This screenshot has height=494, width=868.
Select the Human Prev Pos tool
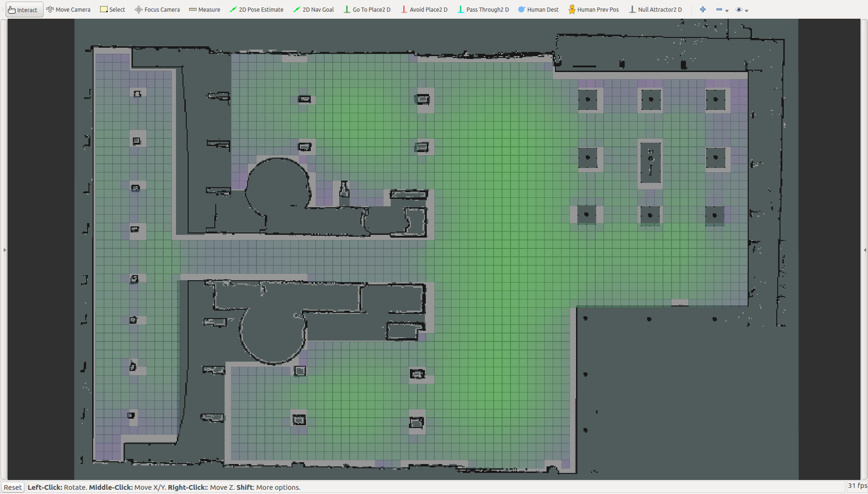(x=593, y=9)
